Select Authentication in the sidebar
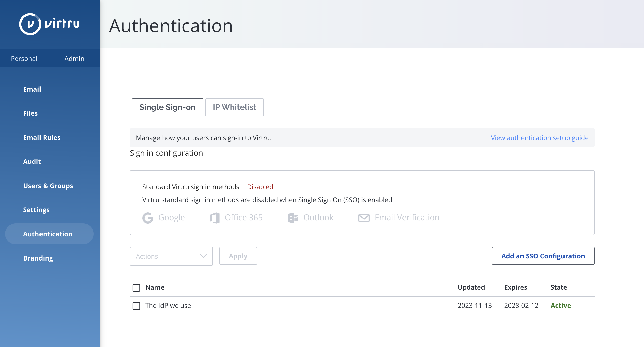 49,234
